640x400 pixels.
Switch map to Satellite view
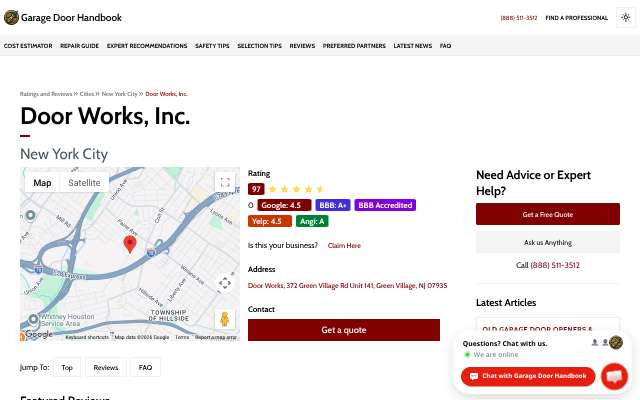pyautogui.click(x=84, y=183)
